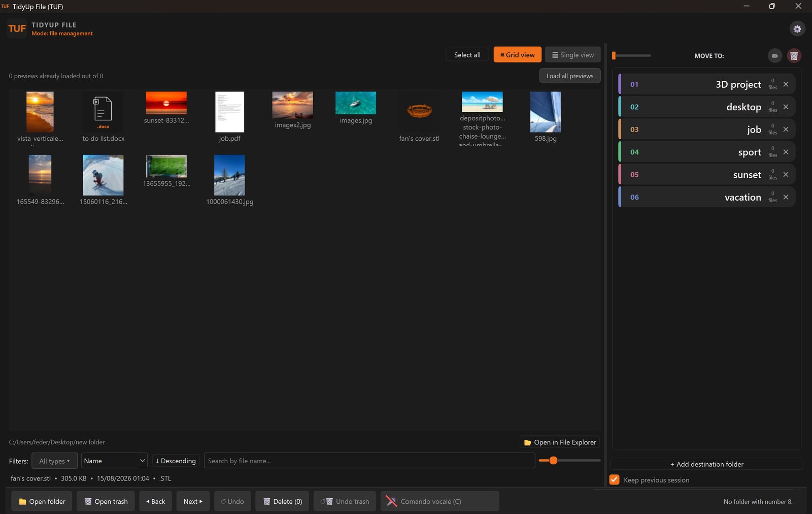Screen dimensions: 812x514
Task: Click the Comando vocale microphone button
Action: pos(440,501)
